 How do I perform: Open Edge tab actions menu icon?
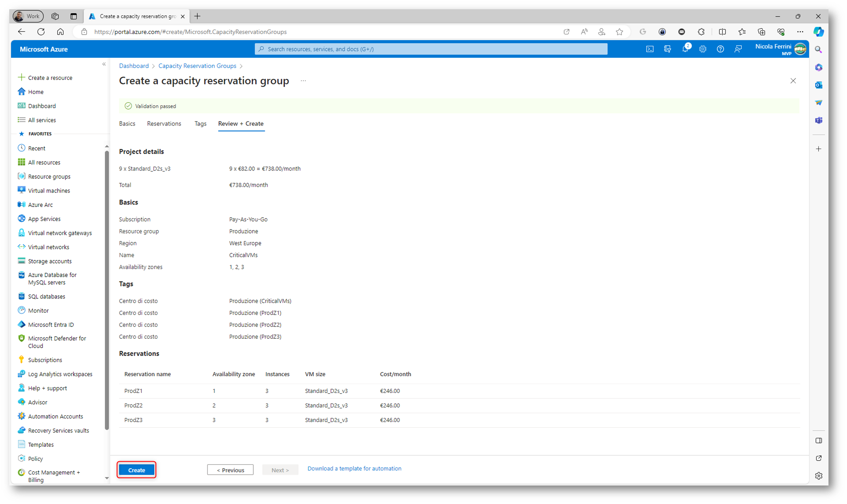74,16
